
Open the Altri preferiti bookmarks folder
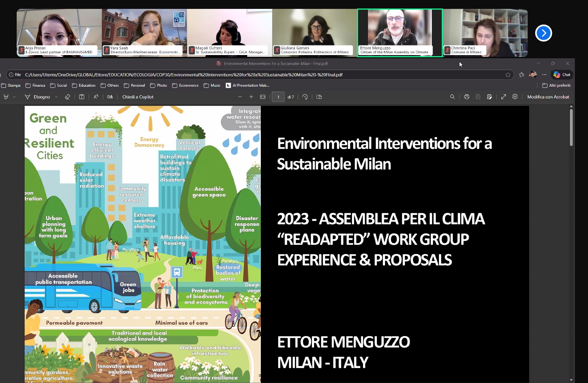pyautogui.click(x=556, y=85)
